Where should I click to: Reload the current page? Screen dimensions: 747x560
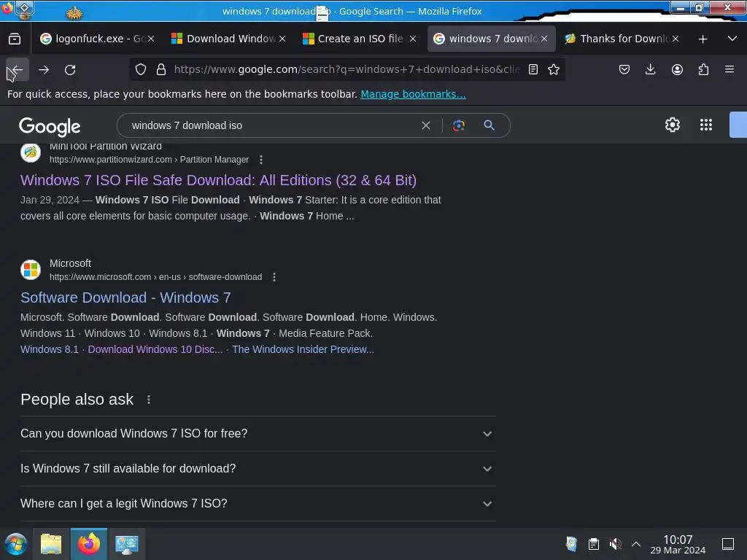(70, 69)
